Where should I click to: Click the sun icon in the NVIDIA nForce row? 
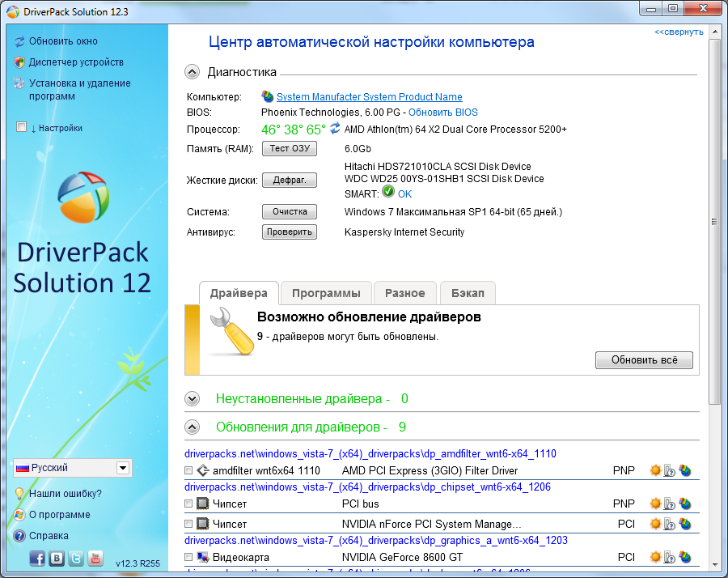click(655, 524)
